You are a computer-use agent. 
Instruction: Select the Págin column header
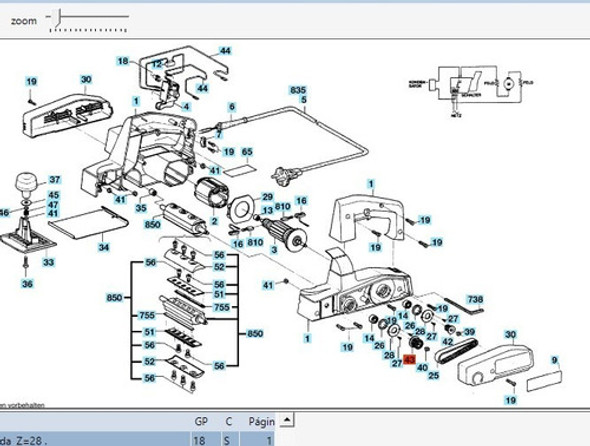pyautogui.click(x=261, y=422)
